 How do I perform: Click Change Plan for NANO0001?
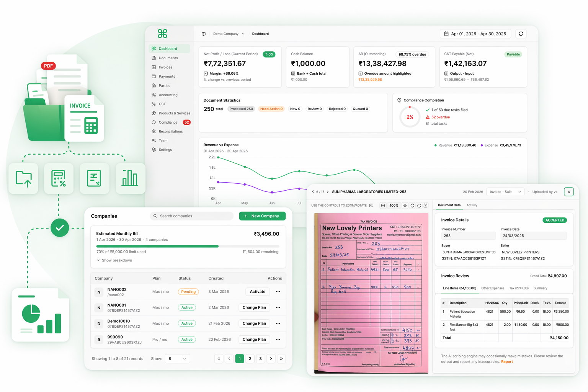[254, 307]
